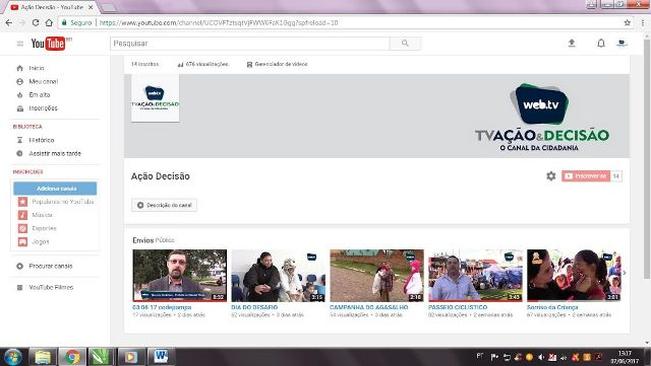
Task: Click the page vertical scrollbar
Action: pos(646,158)
